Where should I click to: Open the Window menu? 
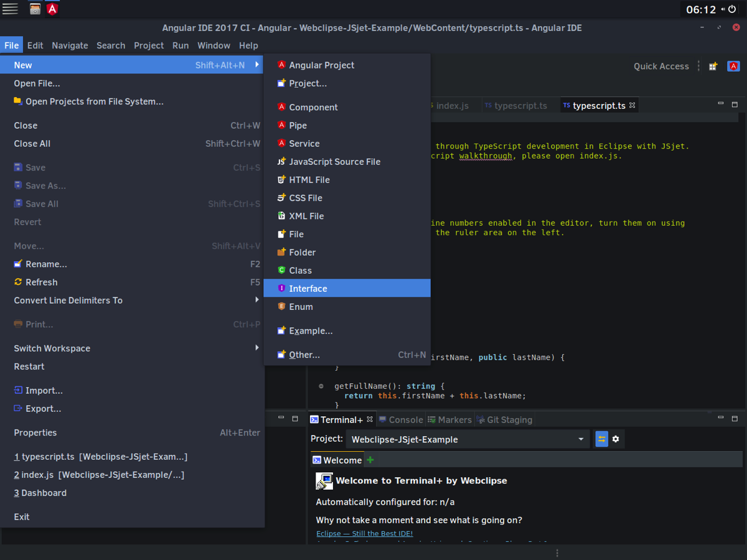point(214,45)
